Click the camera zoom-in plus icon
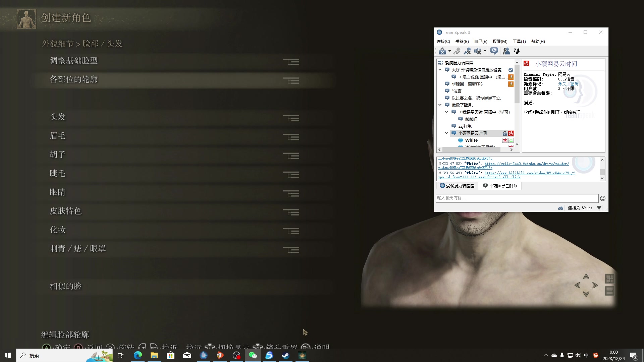644x362 pixels. [609, 279]
